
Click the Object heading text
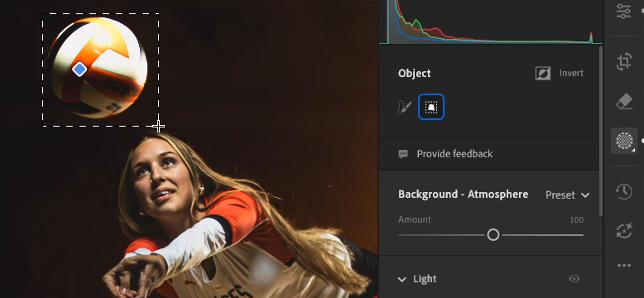[x=415, y=74]
